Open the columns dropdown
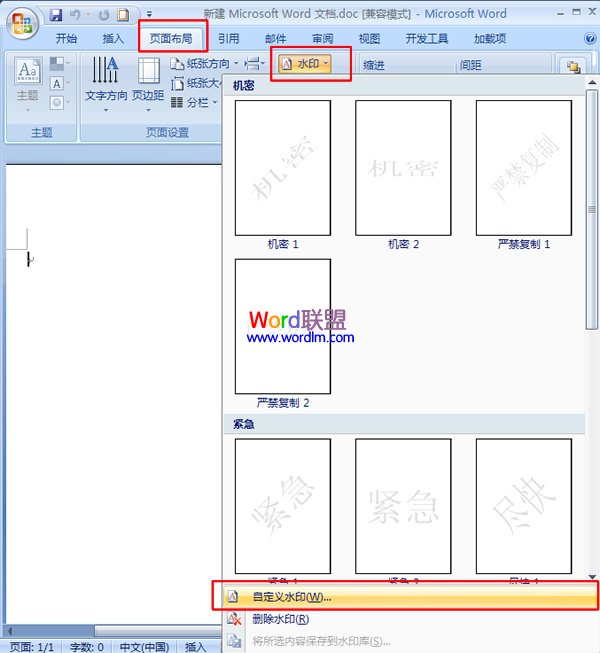The height and width of the screenshot is (653, 600). [194, 102]
